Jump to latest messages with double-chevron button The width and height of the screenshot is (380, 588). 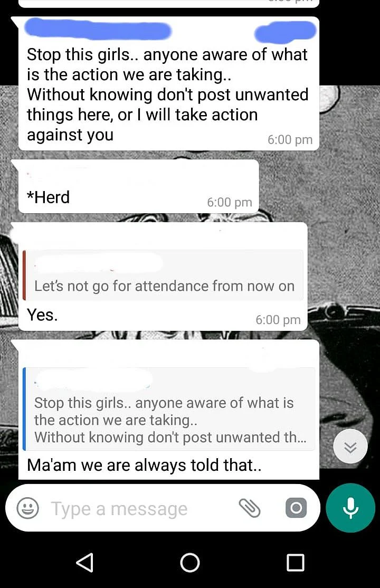click(x=350, y=446)
